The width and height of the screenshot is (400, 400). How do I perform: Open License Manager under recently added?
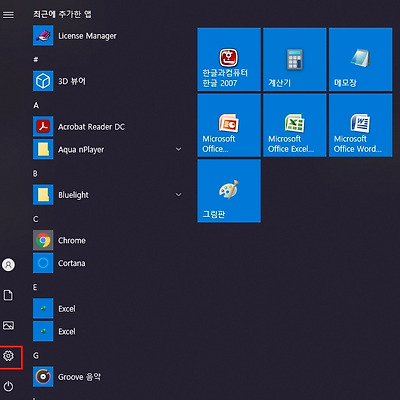(108, 36)
